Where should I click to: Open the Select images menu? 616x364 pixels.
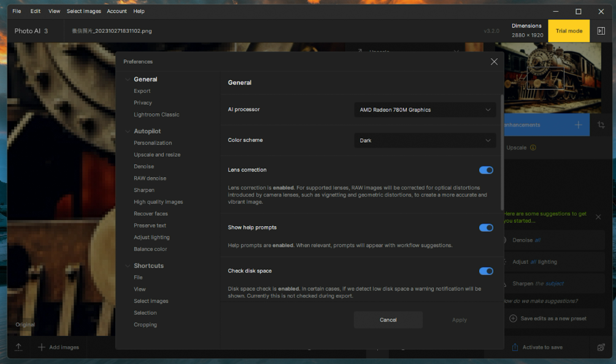coord(83,11)
